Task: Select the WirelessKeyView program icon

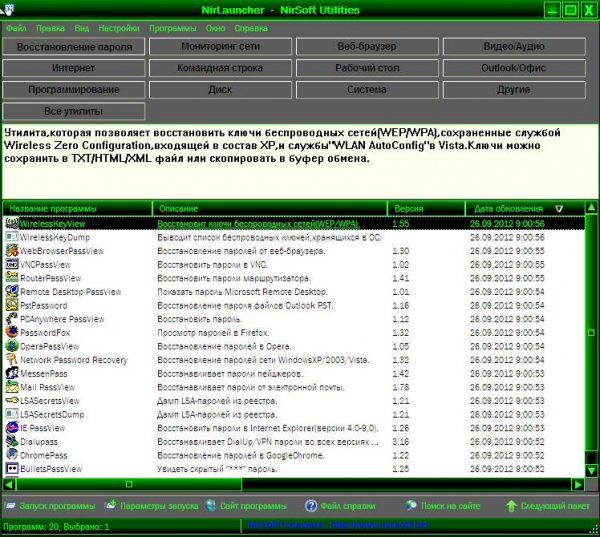Action: coord(12,224)
